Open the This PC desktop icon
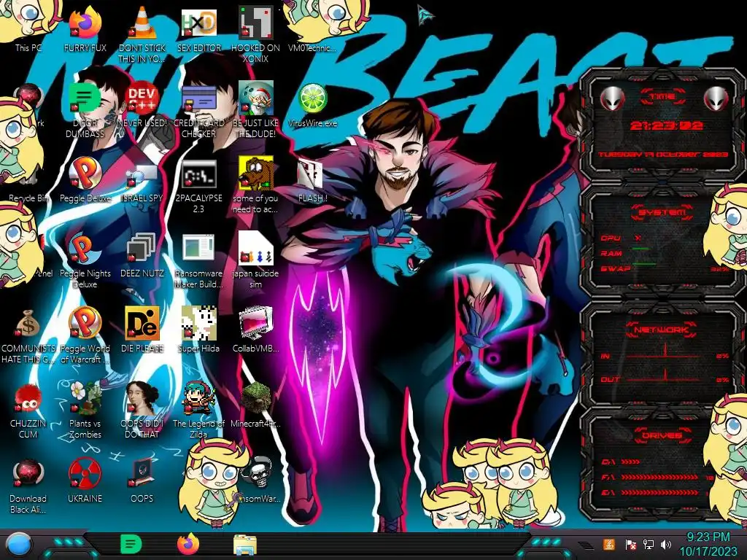The height and width of the screenshot is (560, 747). tap(28, 47)
